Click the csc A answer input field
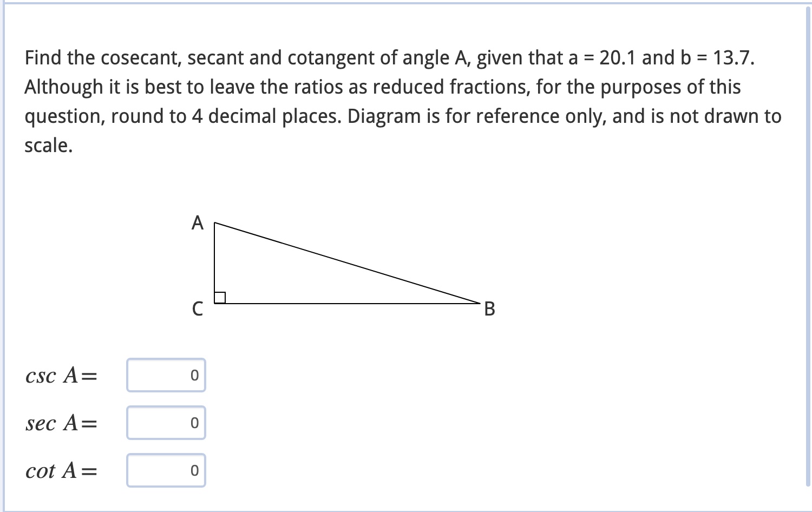Screen dimensions: 812x512 (x=166, y=376)
